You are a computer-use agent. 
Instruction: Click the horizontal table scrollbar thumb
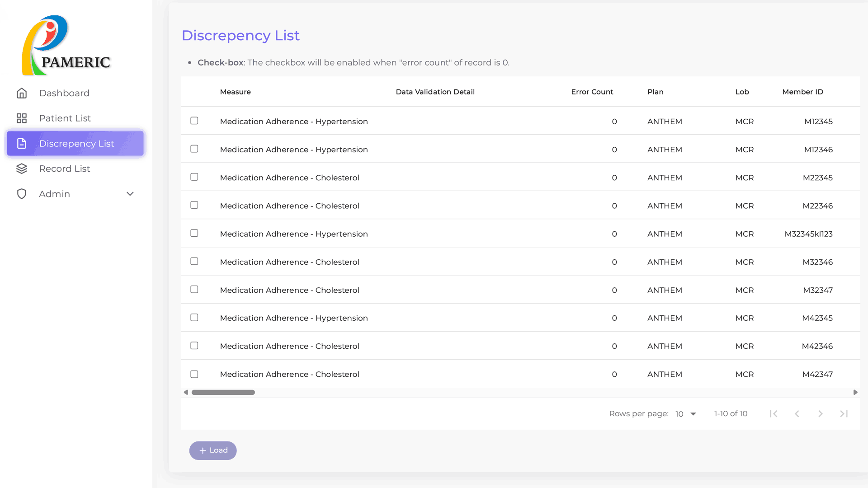tap(223, 392)
